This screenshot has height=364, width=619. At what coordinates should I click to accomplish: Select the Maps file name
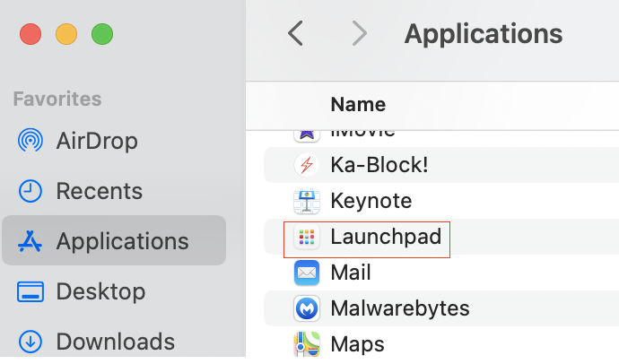coord(357,344)
